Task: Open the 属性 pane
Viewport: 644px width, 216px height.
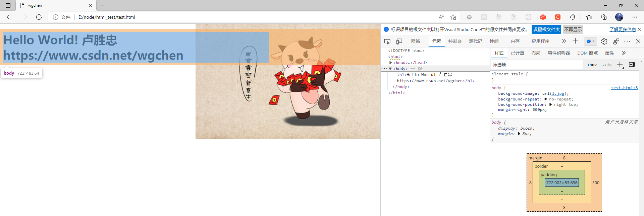Action: click(609, 53)
